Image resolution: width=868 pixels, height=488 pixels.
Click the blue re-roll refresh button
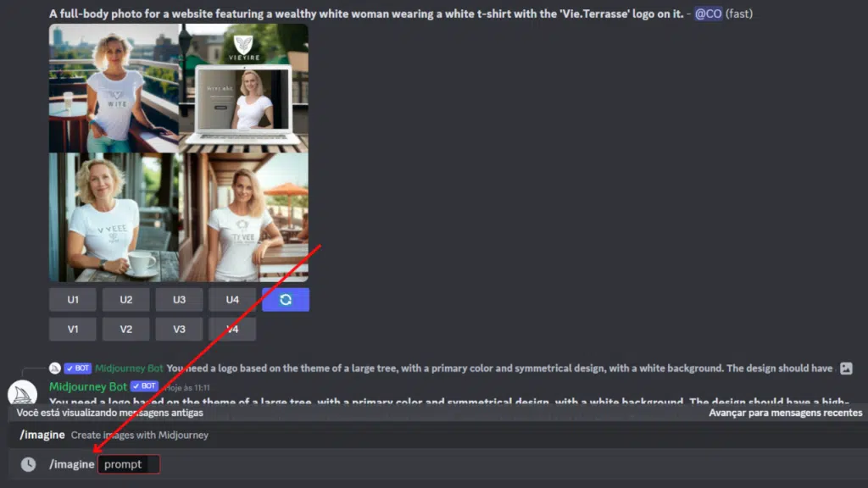[x=285, y=300]
